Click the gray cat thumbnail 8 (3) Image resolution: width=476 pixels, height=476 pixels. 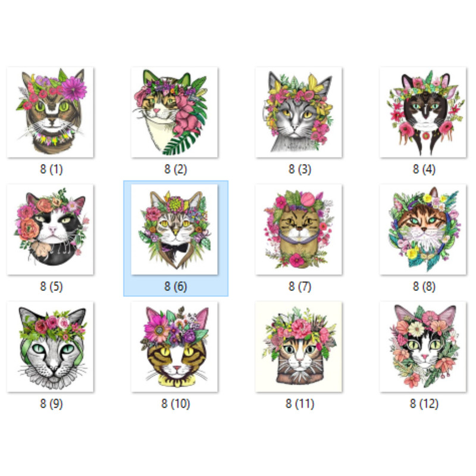299,112
